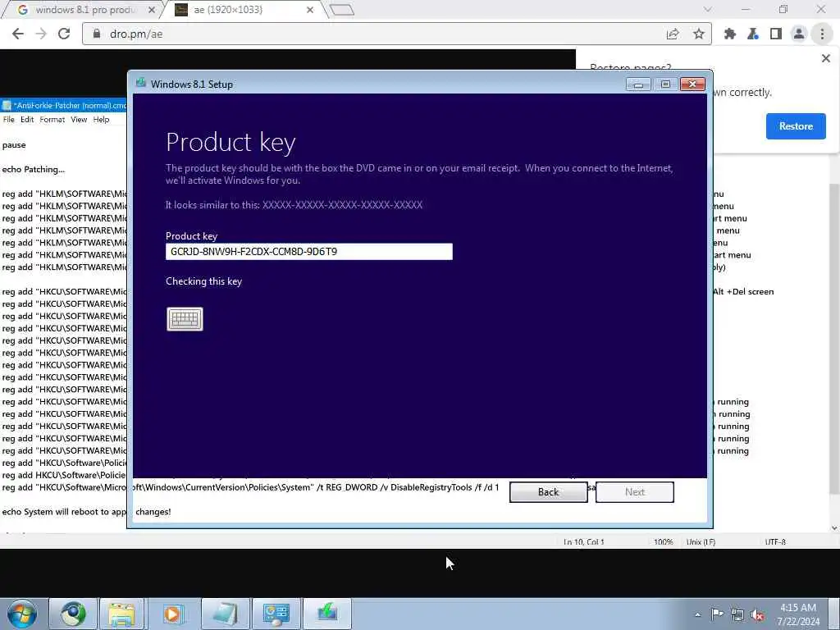The height and width of the screenshot is (630, 840).
Task: Toggle the Chrome side panel icon
Action: [x=776, y=34]
